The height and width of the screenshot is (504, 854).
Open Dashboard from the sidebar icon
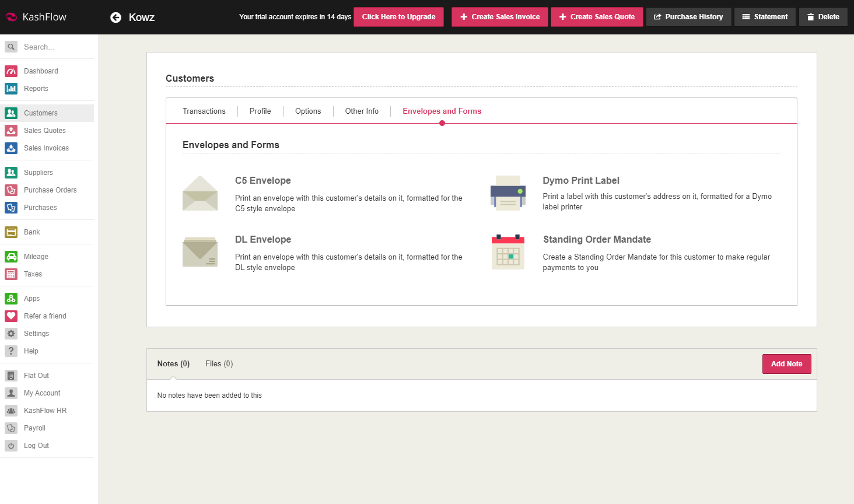[11, 71]
